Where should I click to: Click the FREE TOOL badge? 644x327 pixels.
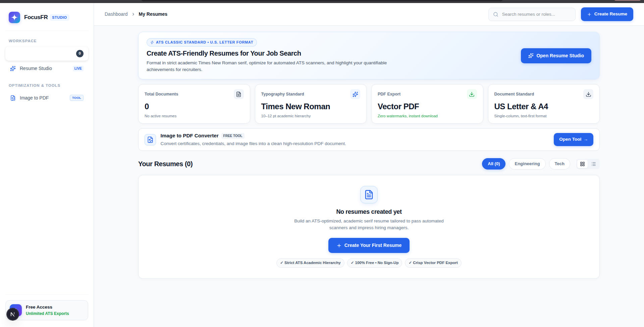(233, 136)
